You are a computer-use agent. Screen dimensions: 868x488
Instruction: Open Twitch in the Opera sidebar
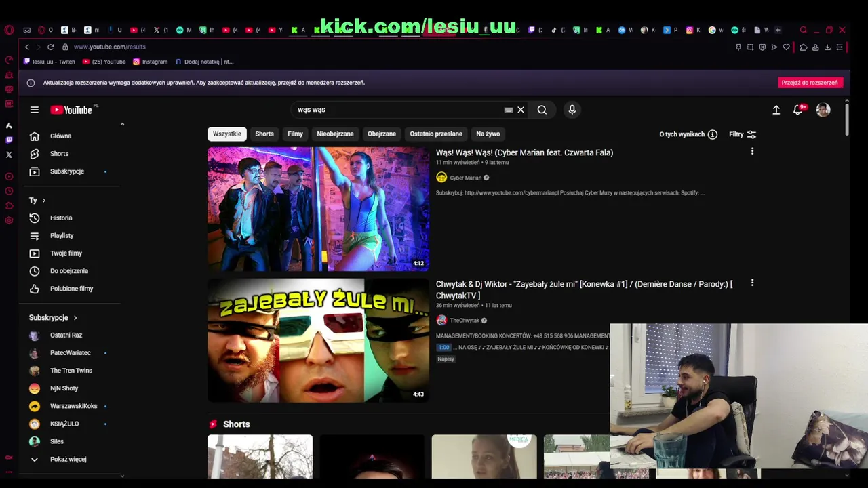9,140
